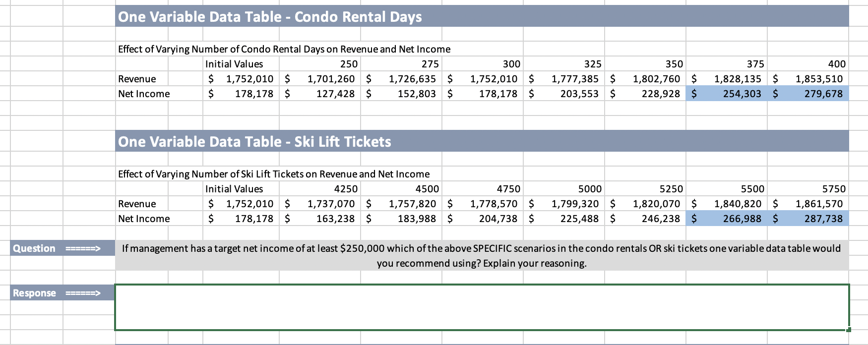Viewport: 868px width, 345px height.
Task: Select the highlighted 266,988 net income cell
Action: [x=726, y=219]
